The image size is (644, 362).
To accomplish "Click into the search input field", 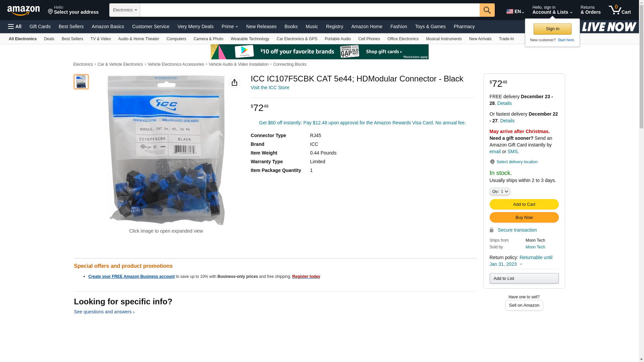I will pyautogui.click(x=310, y=10).
